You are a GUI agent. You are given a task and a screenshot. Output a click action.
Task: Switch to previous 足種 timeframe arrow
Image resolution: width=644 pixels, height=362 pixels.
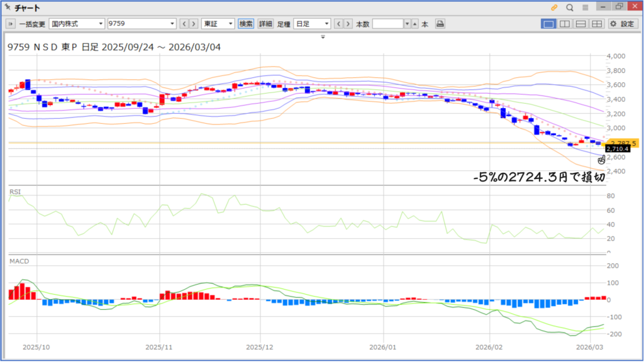pos(338,24)
